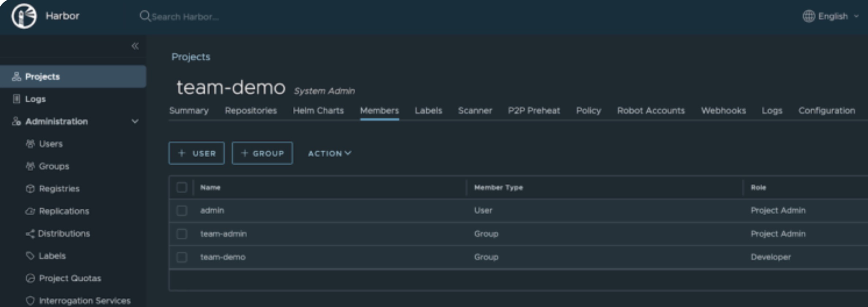Click the Harbor title text
868x307 pixels.
tap(62, 16)
